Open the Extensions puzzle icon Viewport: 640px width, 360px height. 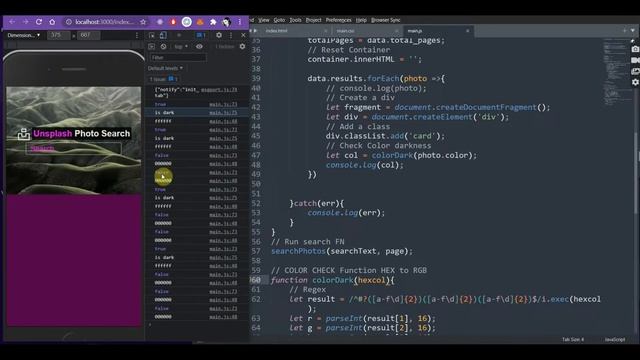pos(213,22)
